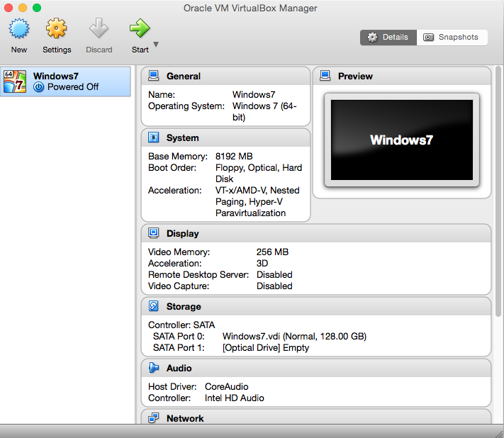Viewport: 504px width, 438px height.
Task: Click the Preview section monitor icon
Action: coord(325,76)
